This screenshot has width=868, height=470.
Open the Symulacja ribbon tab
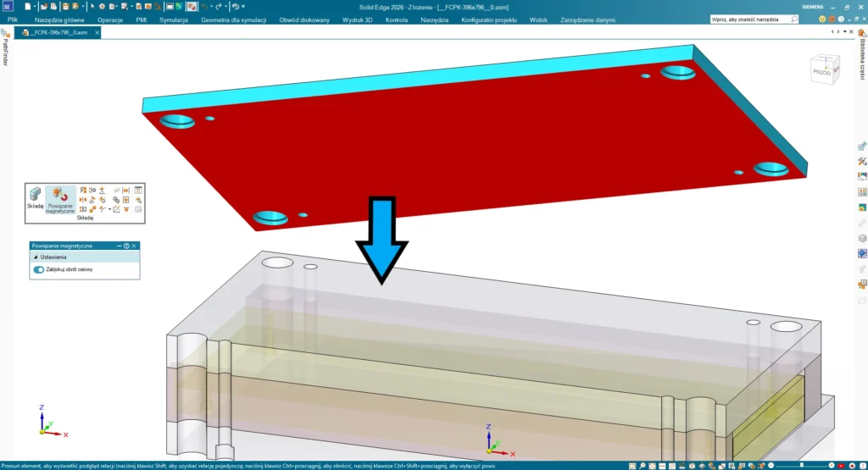click(x=173, y=19)
